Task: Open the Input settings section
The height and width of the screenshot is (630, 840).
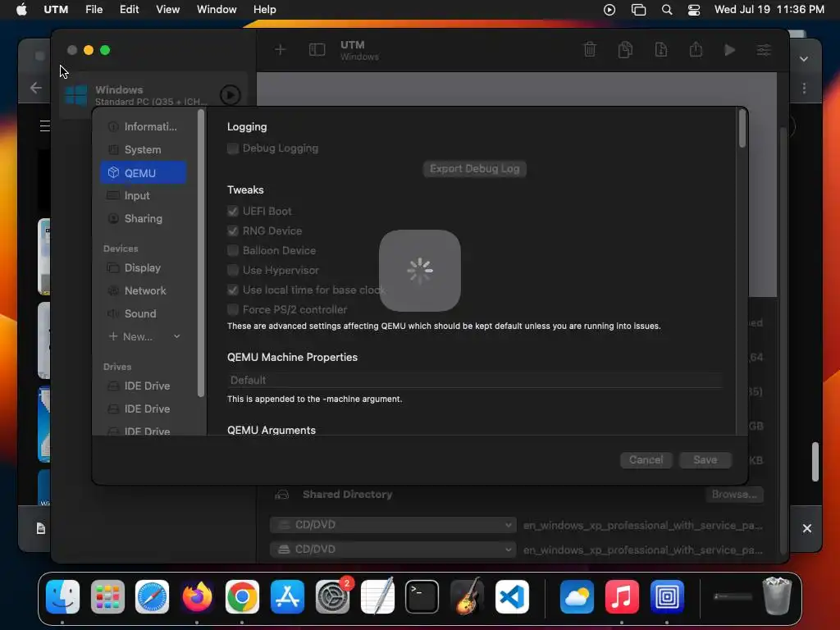Action: [143, 195]
